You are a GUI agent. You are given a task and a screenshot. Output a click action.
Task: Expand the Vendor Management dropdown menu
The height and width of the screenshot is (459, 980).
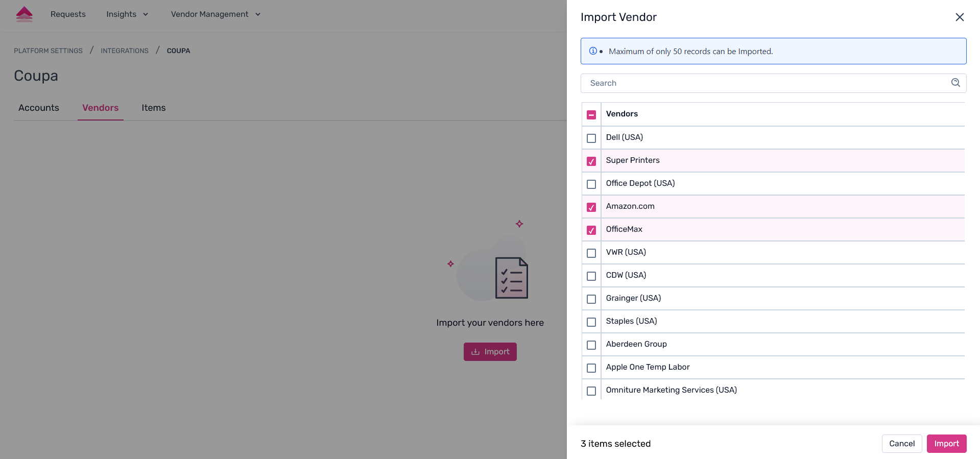[216, 14]
